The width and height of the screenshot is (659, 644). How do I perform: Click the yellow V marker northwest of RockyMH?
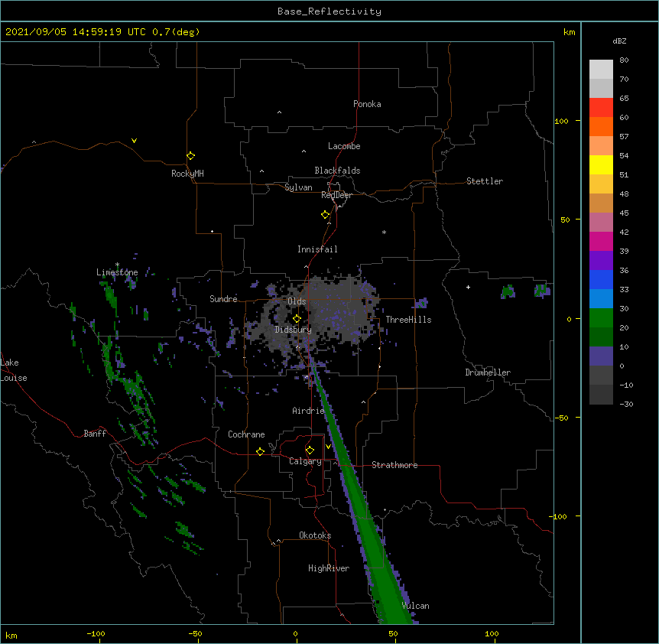coord(134,141)
